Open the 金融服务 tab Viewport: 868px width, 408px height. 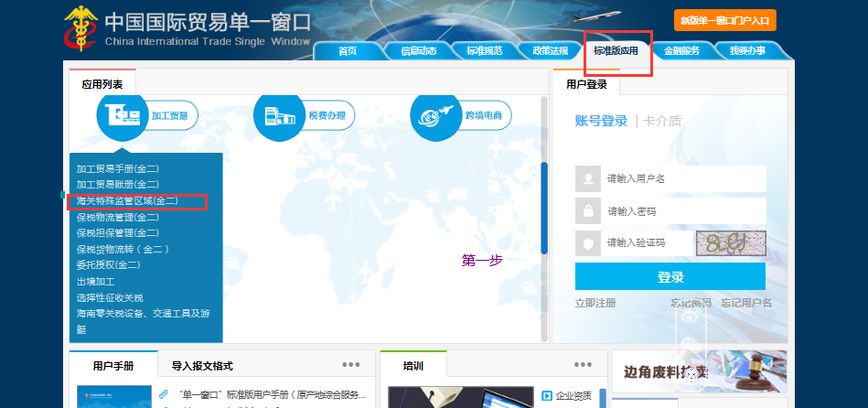pos(681,51)
